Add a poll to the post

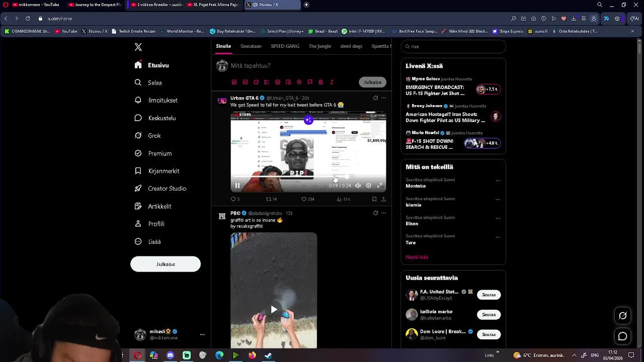[x=267, y=82]
